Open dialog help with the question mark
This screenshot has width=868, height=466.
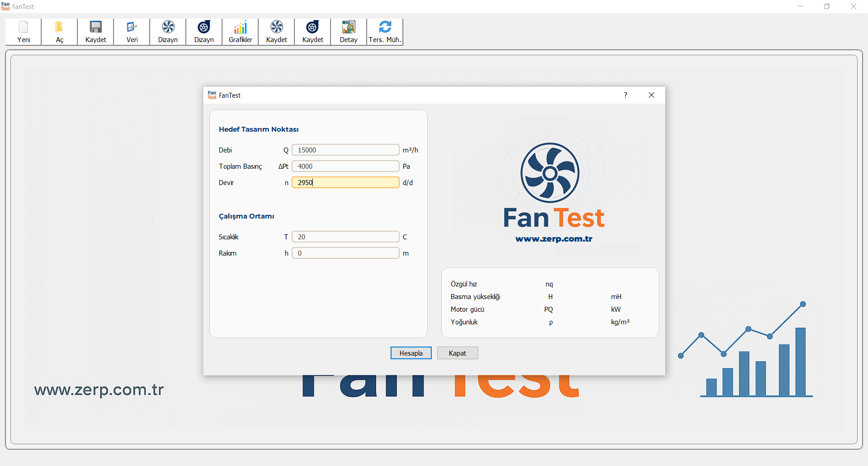[626, 95]
